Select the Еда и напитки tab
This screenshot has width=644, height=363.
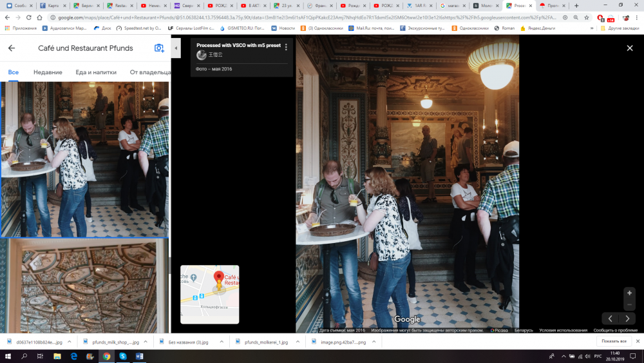[96, 72]
